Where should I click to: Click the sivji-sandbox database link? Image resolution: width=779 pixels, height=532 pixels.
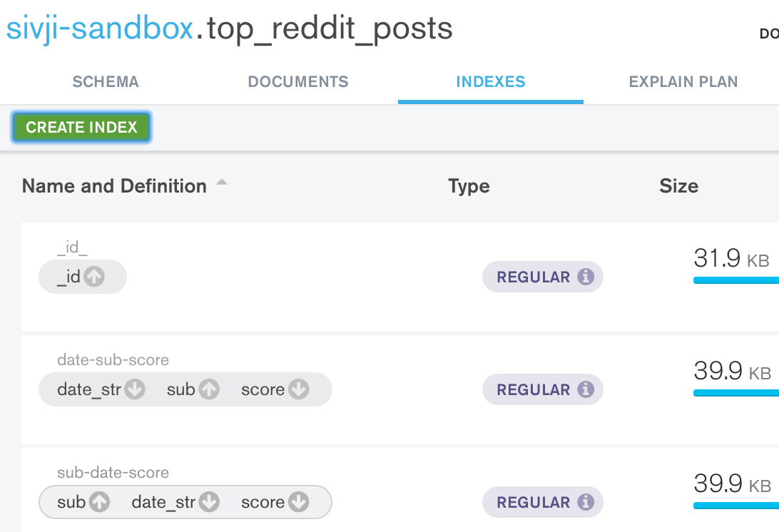coord(99,29)
